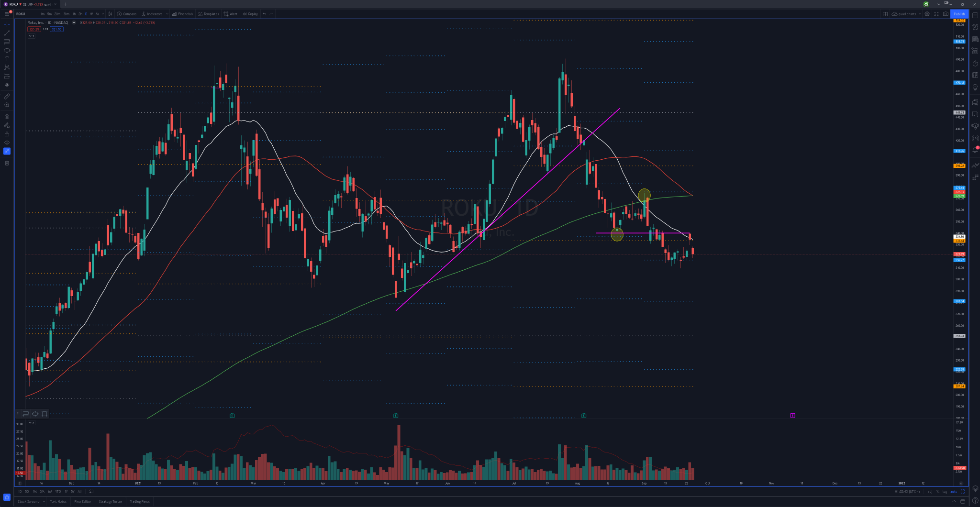
Task: Open the Streams broadcast panel
Action: point(975,138)
